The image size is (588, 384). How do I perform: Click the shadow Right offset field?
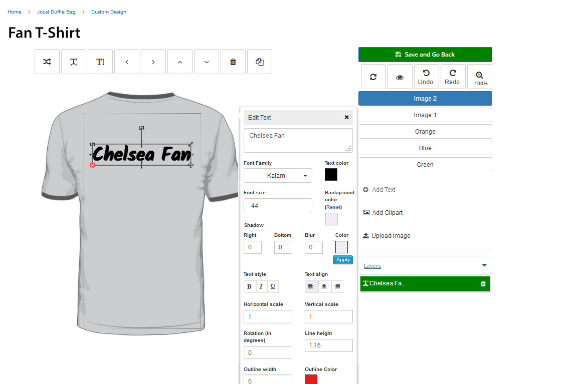(252, 247)
